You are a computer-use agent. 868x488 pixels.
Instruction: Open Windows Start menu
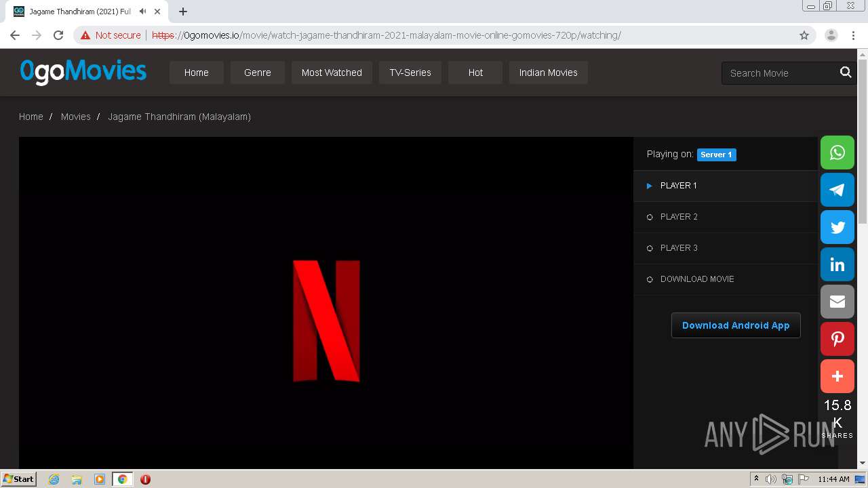tap(19, 479)
